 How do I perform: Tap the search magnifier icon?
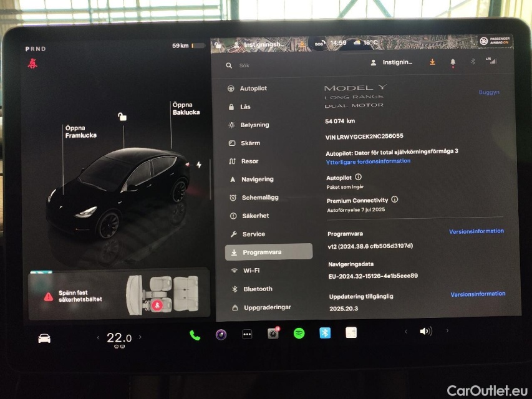point(229,65)
